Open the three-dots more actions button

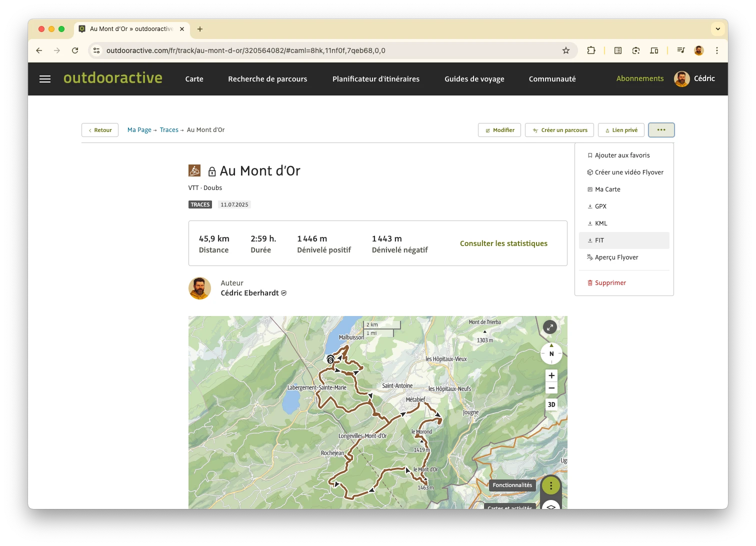pyautogui.click(x=661, y=130)
